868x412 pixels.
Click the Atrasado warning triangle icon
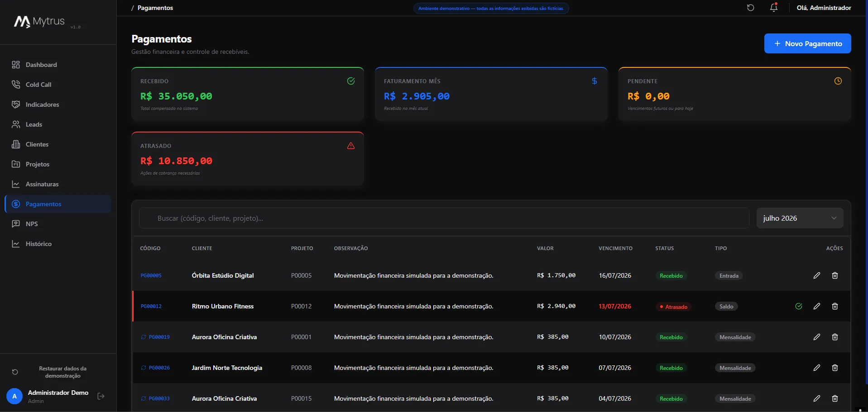click(x=351, y=146)
